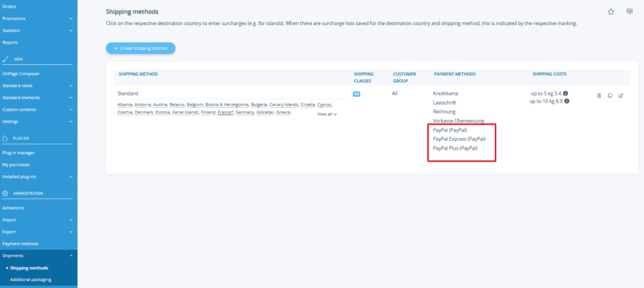Click the Create shipping method button

pyautogui.click(x=140, y=48)
